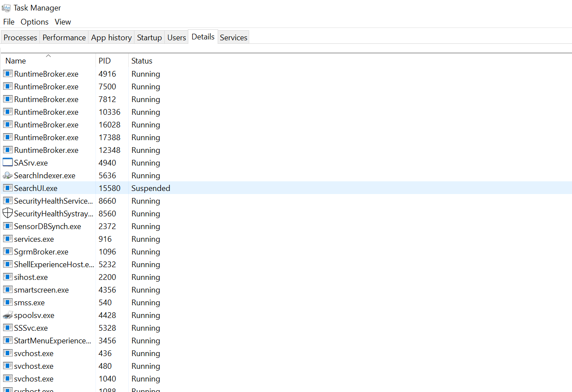Click the SensorDBSynch.exe icon

coord(8,226)
